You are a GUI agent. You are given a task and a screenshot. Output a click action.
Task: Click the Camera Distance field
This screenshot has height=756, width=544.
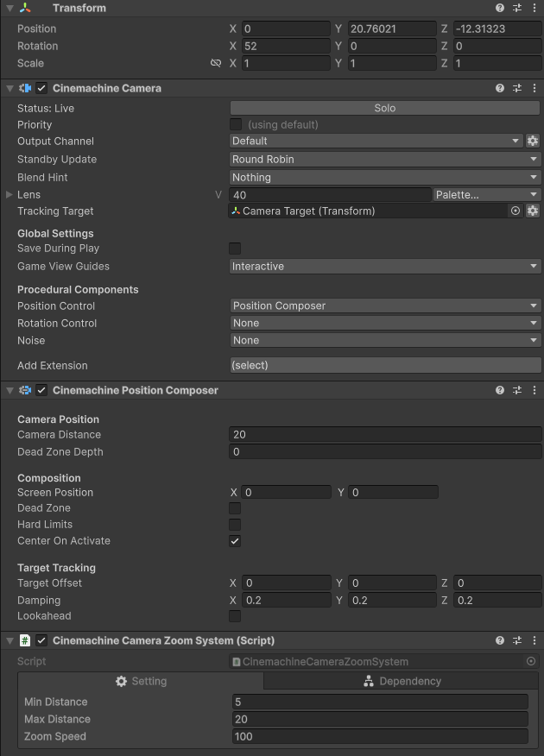385,434
